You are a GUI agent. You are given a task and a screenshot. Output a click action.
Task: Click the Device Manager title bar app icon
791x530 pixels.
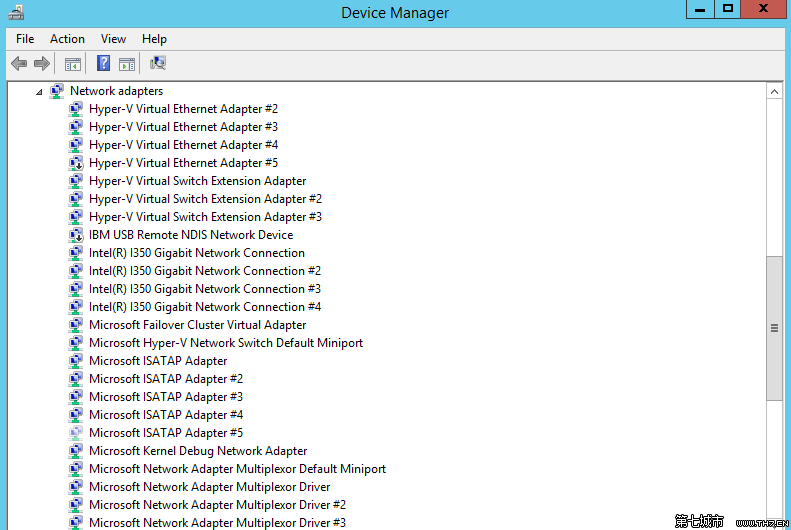click(16, 12)
